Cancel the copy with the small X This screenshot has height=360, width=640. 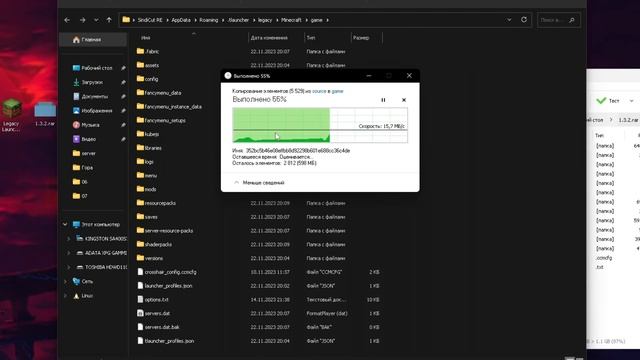[x=404, y=100]
